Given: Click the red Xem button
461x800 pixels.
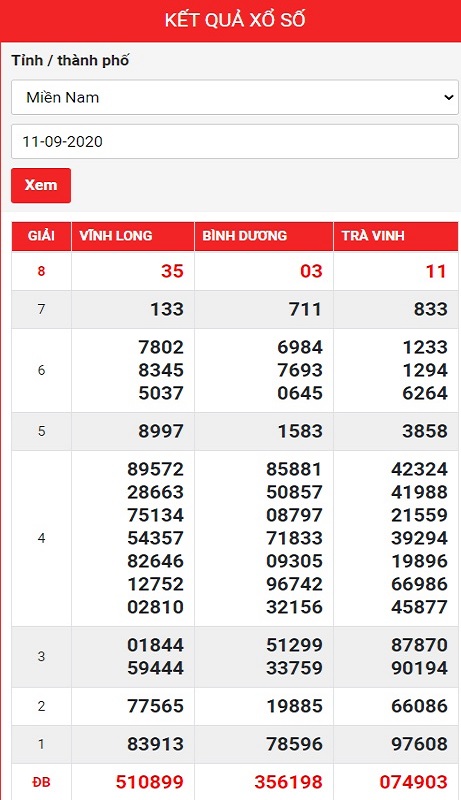Looking at the screenshot, I should (41, 185).
